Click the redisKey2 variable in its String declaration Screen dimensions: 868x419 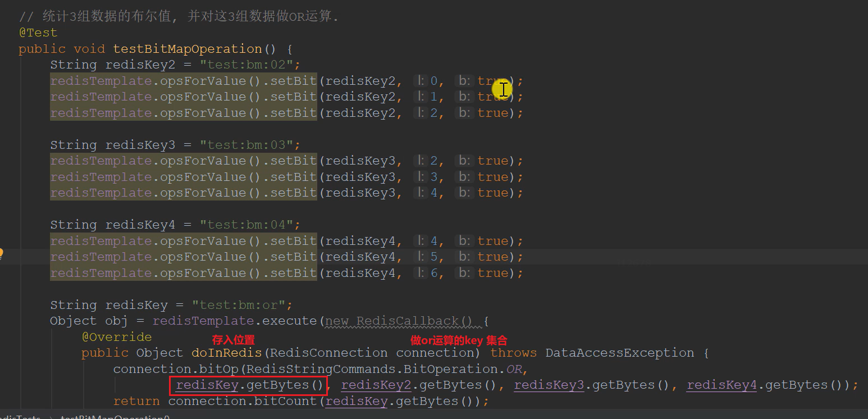pyautogui.click(x=141, y=65)
